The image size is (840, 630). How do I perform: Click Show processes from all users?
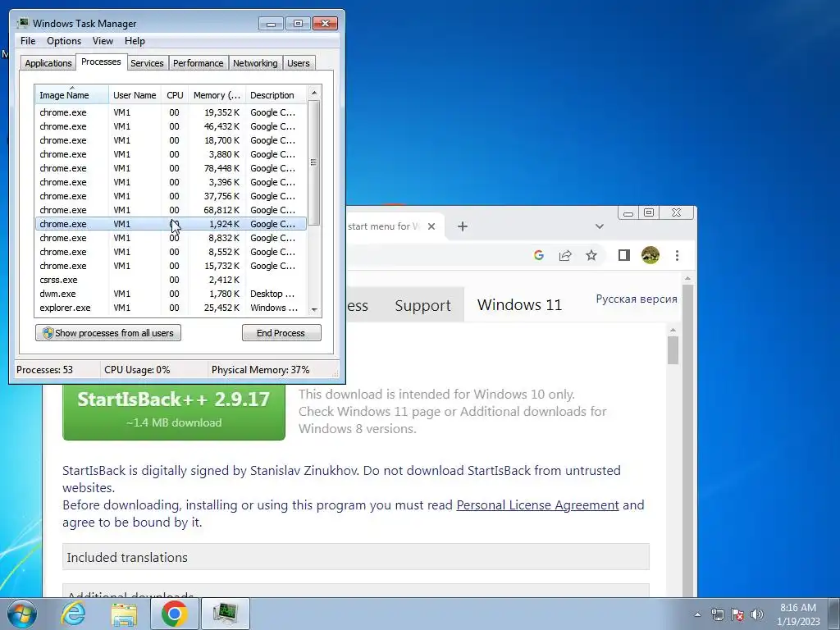coord(108,333)
